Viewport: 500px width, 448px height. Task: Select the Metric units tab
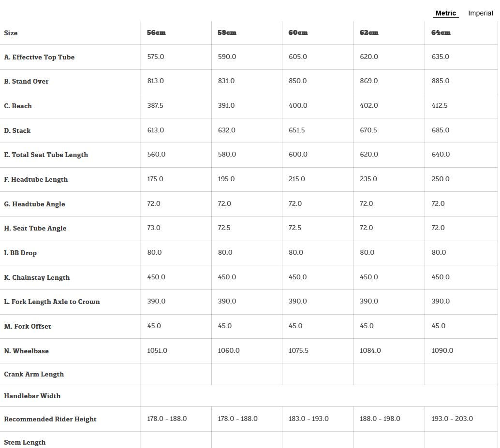point(445,13)
